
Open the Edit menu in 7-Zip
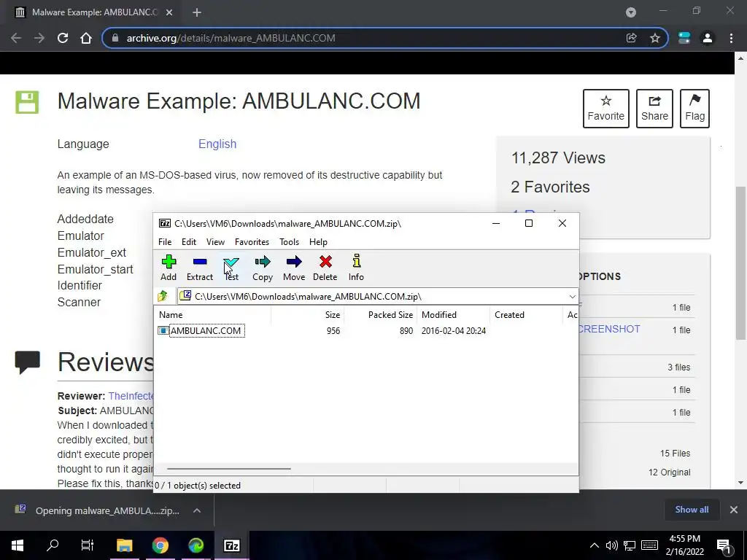point(189,242)
